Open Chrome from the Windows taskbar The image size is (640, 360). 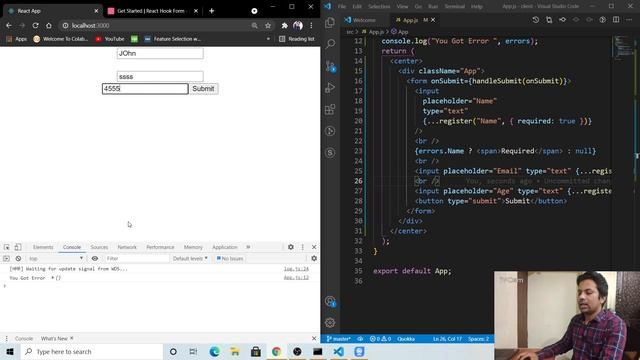[276, 351]
